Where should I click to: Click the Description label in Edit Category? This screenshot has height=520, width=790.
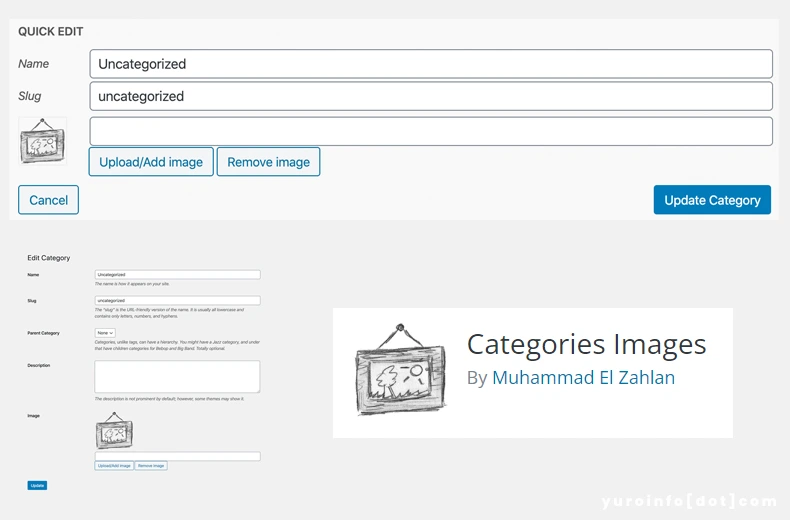coord(39,365)
